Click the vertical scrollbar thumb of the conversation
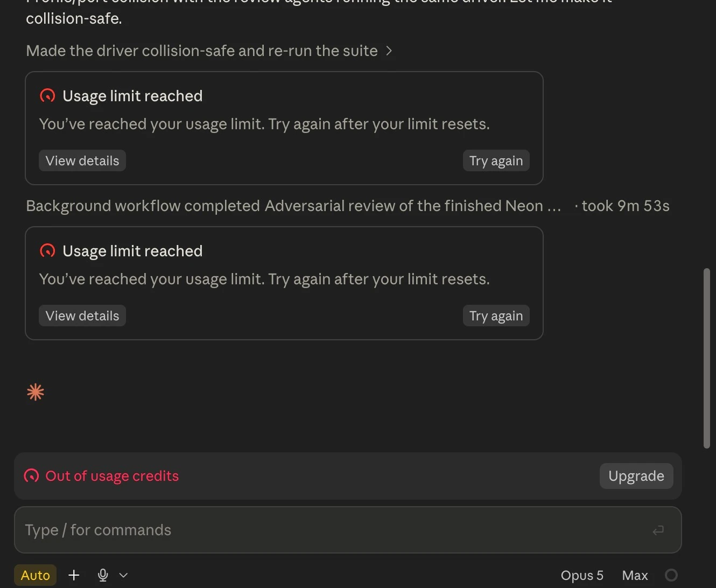The height and width of the screenshot is (588, 716). click(x=707, y=358)
